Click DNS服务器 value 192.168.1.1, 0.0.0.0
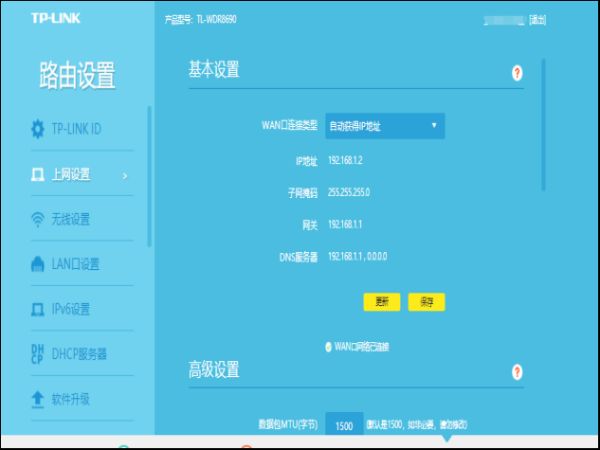Screen dimensions: 600x450 coord(357,256)
